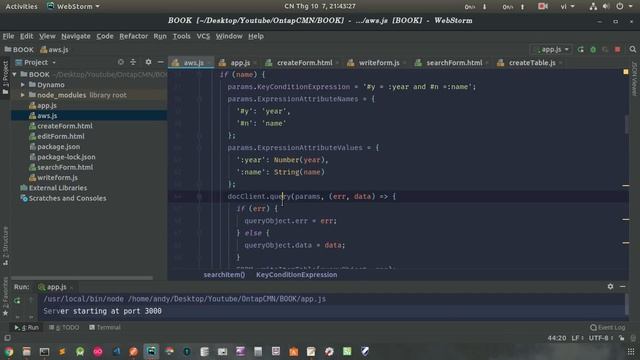Open the VCS menu
Image resolution: width=640 pixels, height=360 pixels.
click(203, 36)
